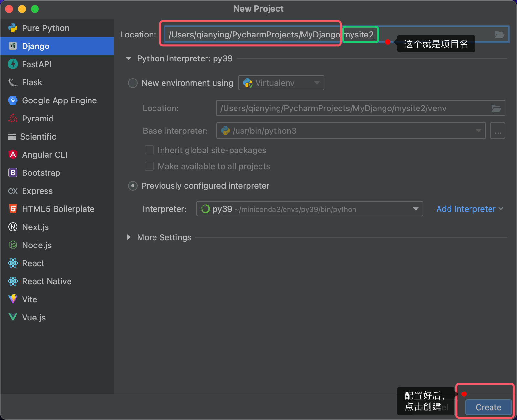Click the Flask horn icon
This screenshot has height=420, width=517.
13,82
